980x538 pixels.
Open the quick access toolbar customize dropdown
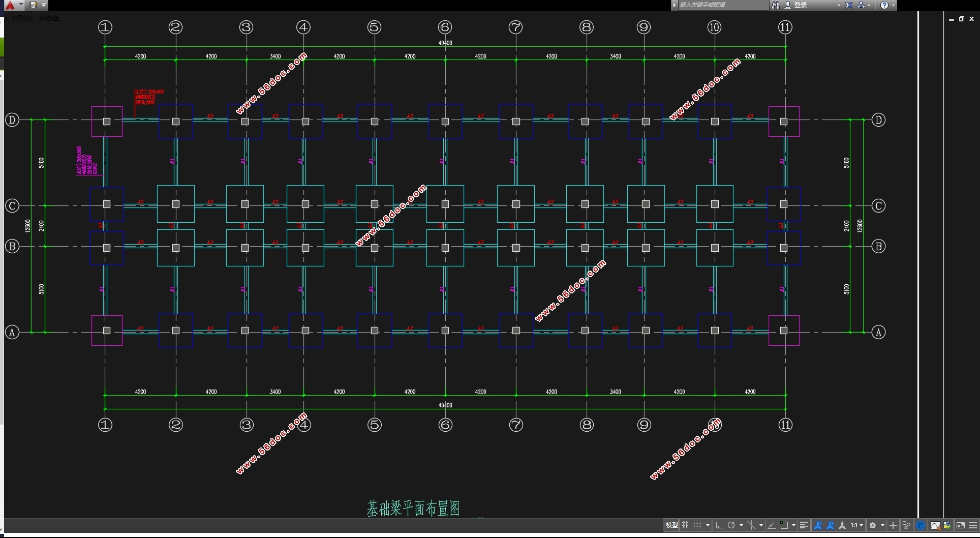click(44, 5)
